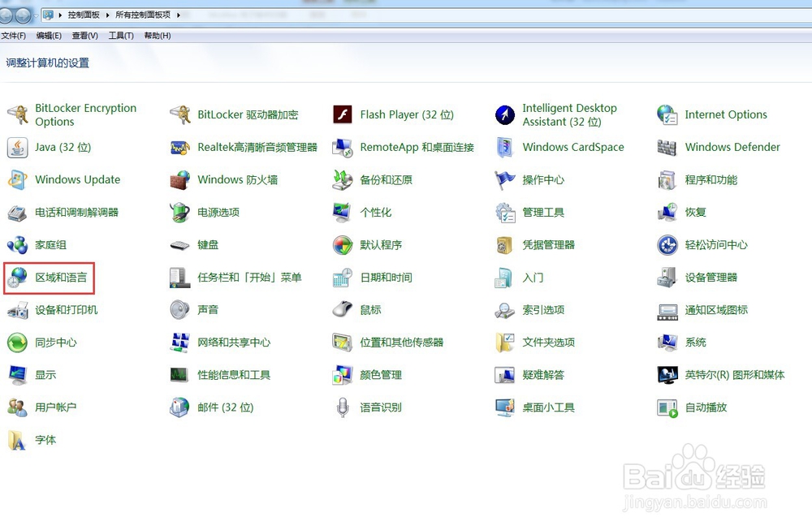This screenshot has height=530, width=812.
Task: Open the 自动播放 link
Action: [x=706, y=407]
